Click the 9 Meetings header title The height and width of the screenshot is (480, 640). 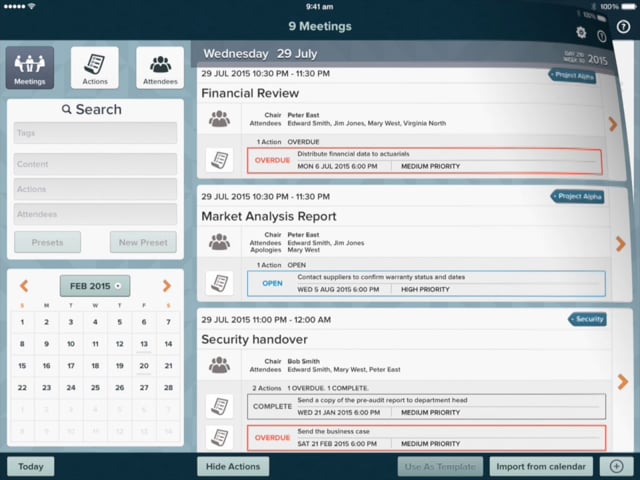point(320,26)
